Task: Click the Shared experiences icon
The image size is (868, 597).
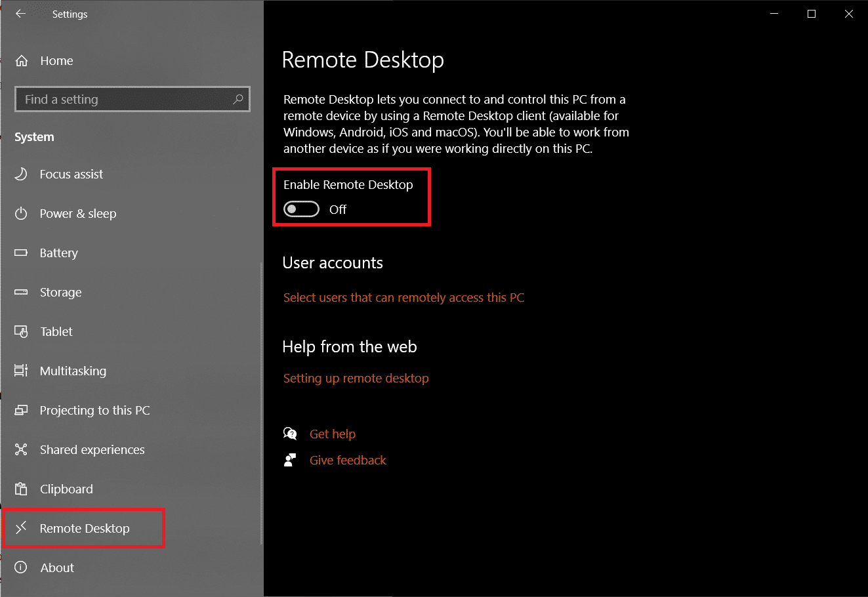Action: [x=21, y=449]
